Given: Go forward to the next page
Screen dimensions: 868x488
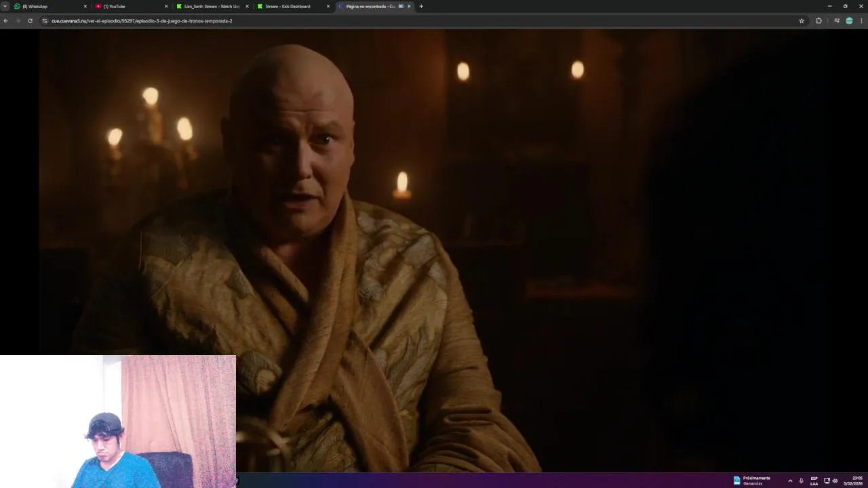Looking at the screenshot, I should click(18, 21).
